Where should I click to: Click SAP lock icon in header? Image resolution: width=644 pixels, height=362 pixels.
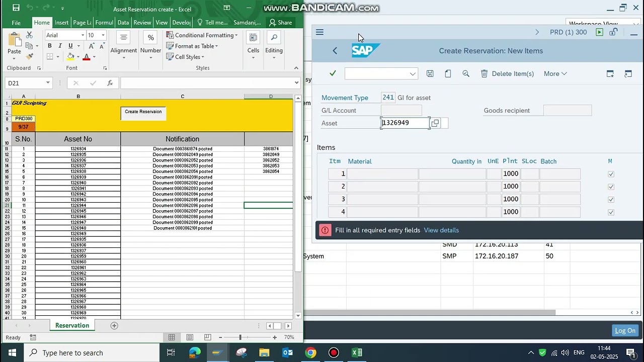pos(613,32)
